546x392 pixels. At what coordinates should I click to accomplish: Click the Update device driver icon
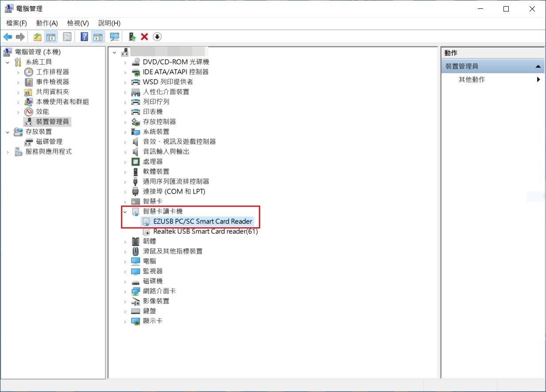tap(132, 37)
